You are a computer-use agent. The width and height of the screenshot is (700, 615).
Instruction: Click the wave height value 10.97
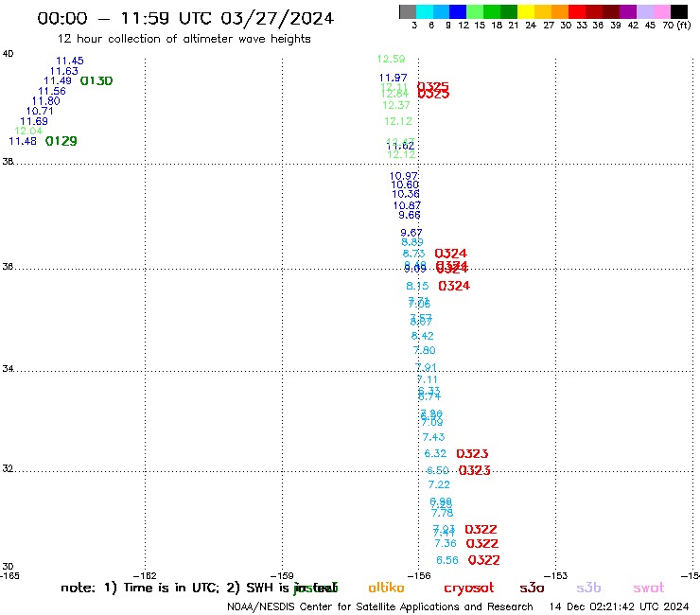pyautogui.click(x=404, y=176)
